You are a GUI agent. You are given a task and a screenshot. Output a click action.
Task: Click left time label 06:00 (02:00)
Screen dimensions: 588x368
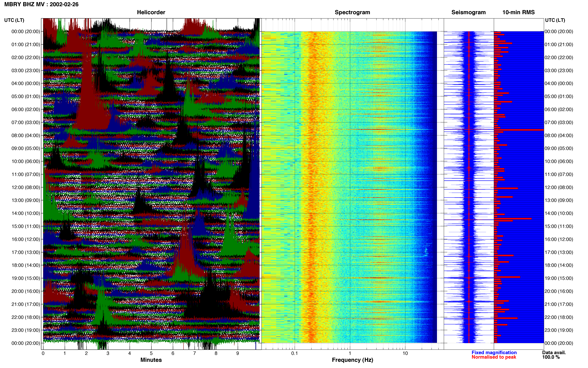tap(26, 109)
